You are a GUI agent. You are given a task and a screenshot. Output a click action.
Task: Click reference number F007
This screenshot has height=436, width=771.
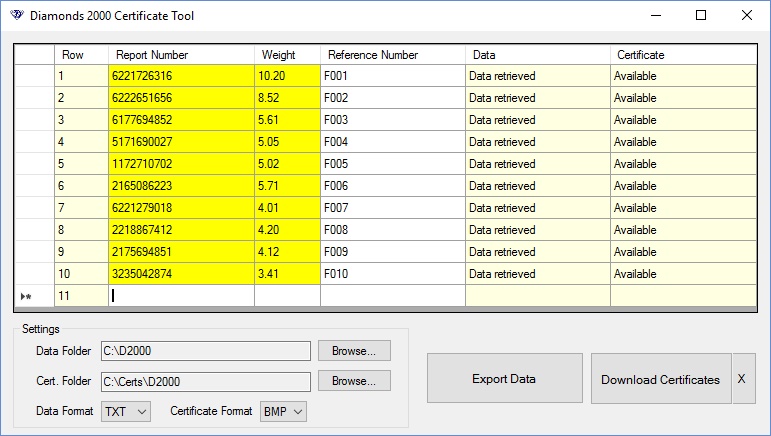click(392, 208)
